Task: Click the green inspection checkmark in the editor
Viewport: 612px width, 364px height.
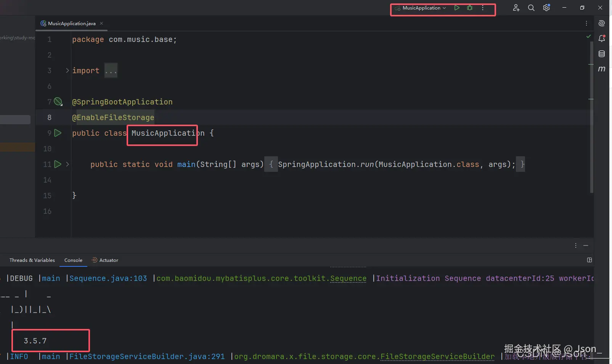Action: (x=588, y=36)
